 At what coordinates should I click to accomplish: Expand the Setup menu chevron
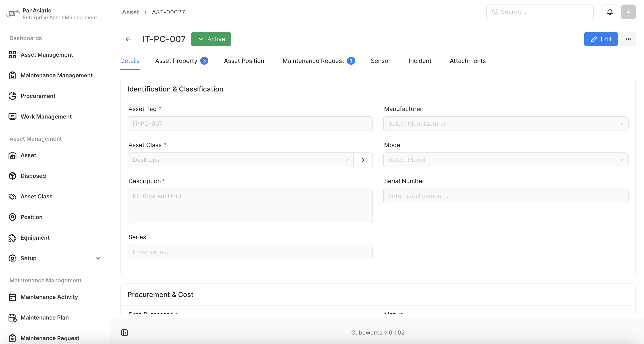98,258
